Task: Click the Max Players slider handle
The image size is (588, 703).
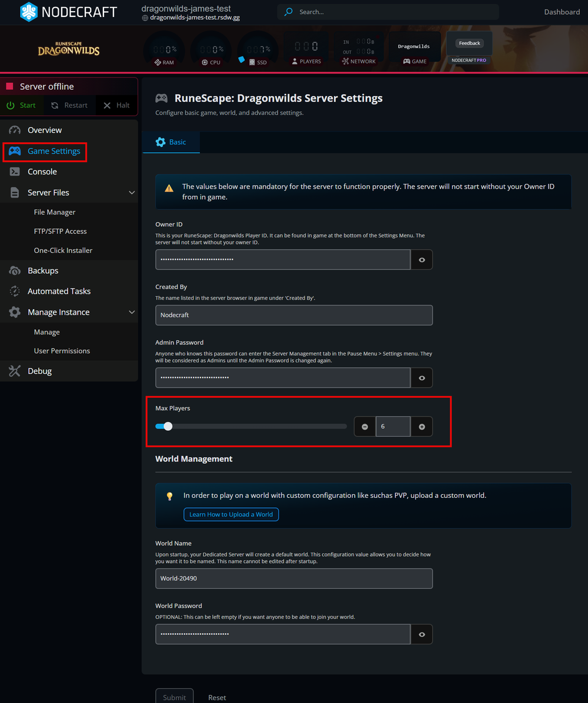Action: [168, 426]
